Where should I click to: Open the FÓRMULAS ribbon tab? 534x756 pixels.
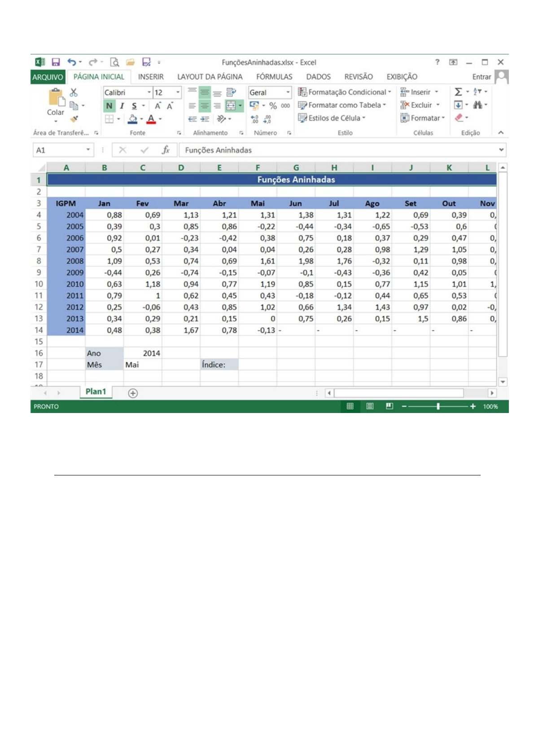[x=274, y=77]
